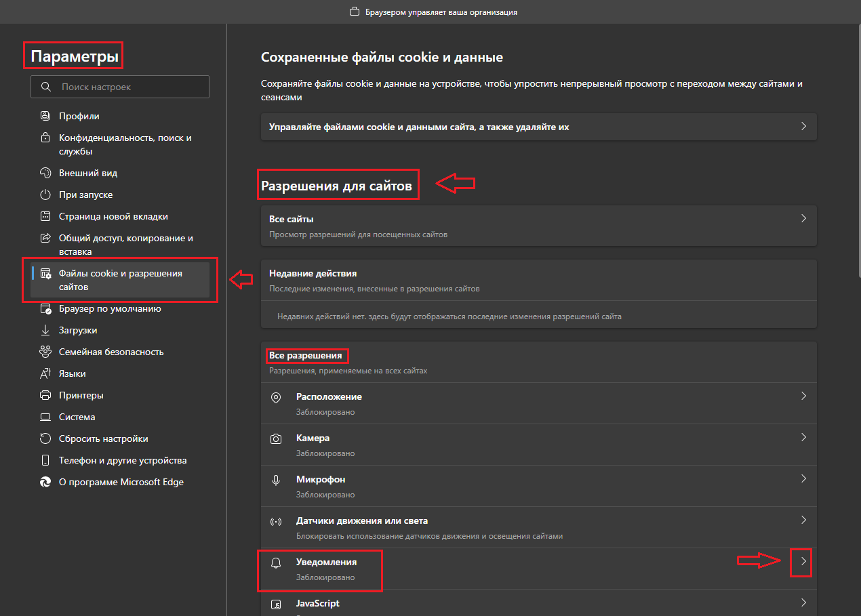Click the printer icon beside Принтеры
Viewport: 861px width, 616px height.
click(45, 395)
